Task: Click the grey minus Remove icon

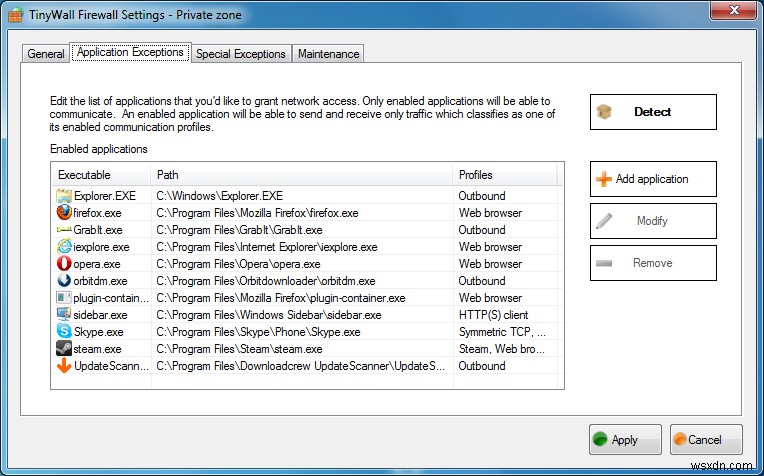Action: (x=604, y=263)
